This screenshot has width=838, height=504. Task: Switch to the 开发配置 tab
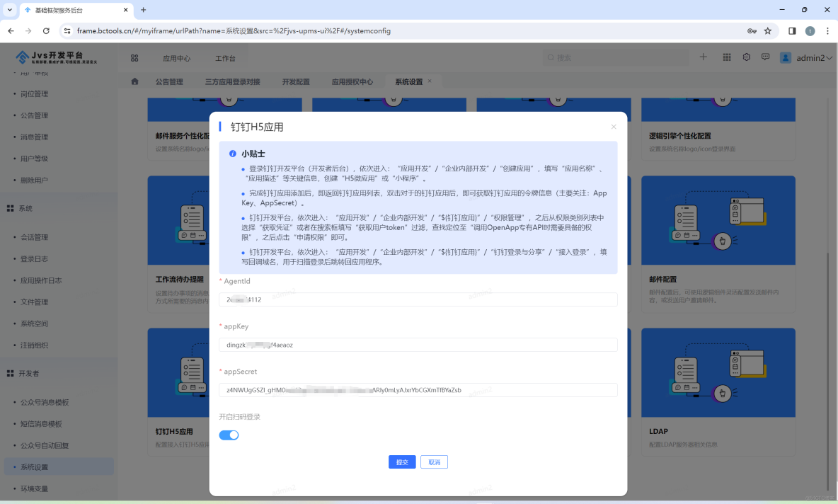[x=295, y=81]
